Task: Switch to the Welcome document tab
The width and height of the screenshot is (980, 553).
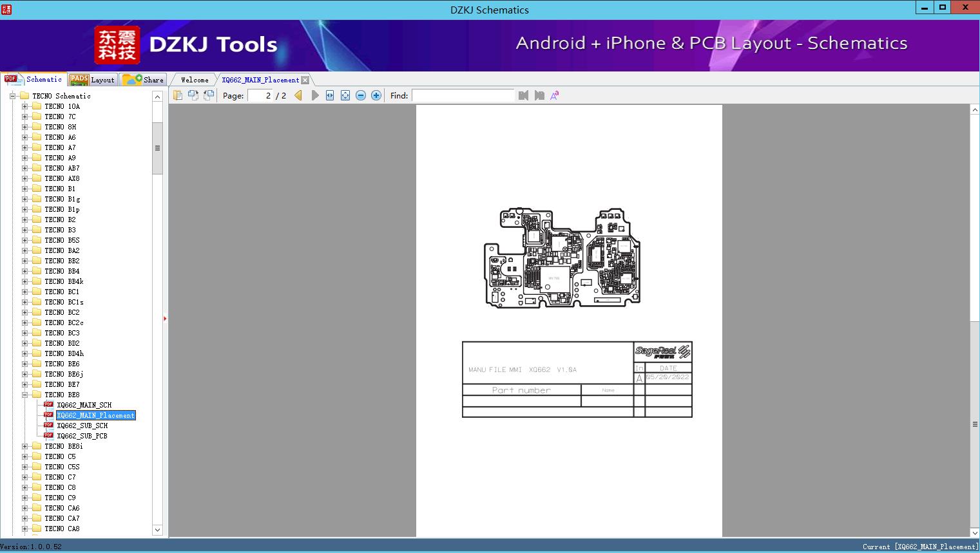Action: (194, 80)
